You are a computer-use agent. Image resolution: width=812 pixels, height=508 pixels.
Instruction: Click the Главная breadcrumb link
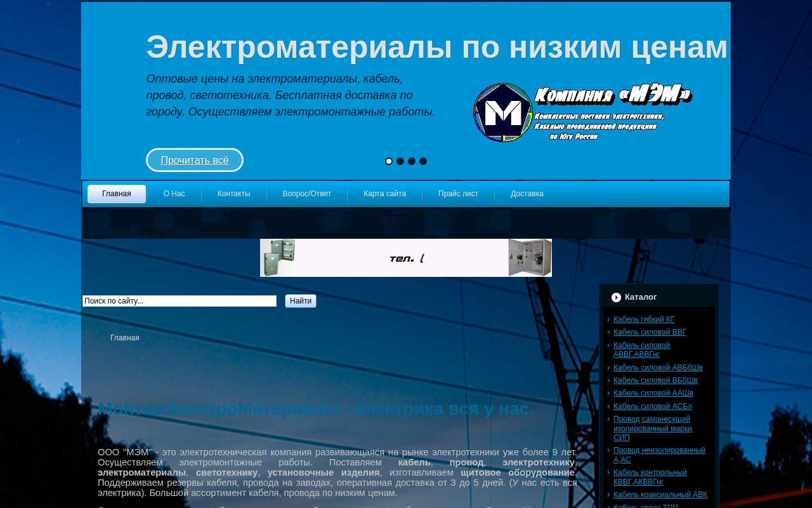(x=125, y=338)
